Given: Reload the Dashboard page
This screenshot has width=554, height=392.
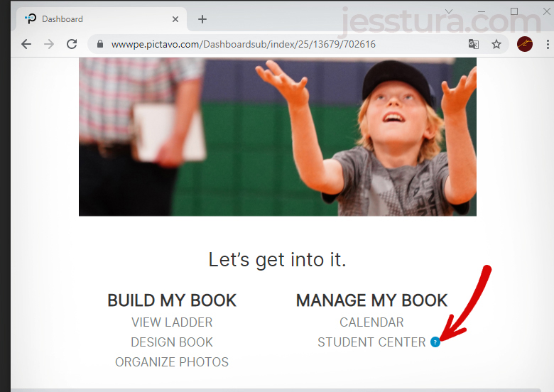Looking at the screenshot, I should point(72,44).
